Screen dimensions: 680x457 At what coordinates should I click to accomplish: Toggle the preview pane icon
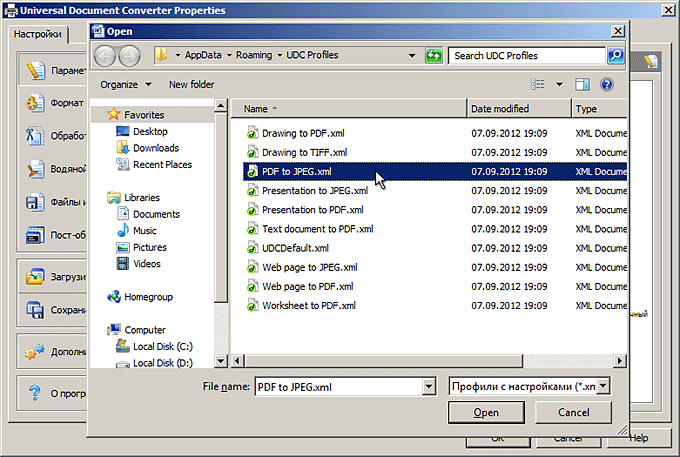pos(582,84)
